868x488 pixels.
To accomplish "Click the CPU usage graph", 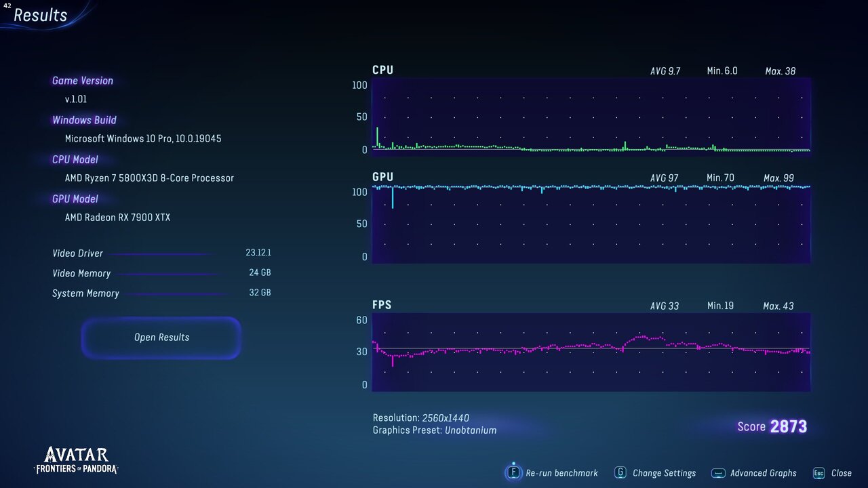I will point(591,117).
